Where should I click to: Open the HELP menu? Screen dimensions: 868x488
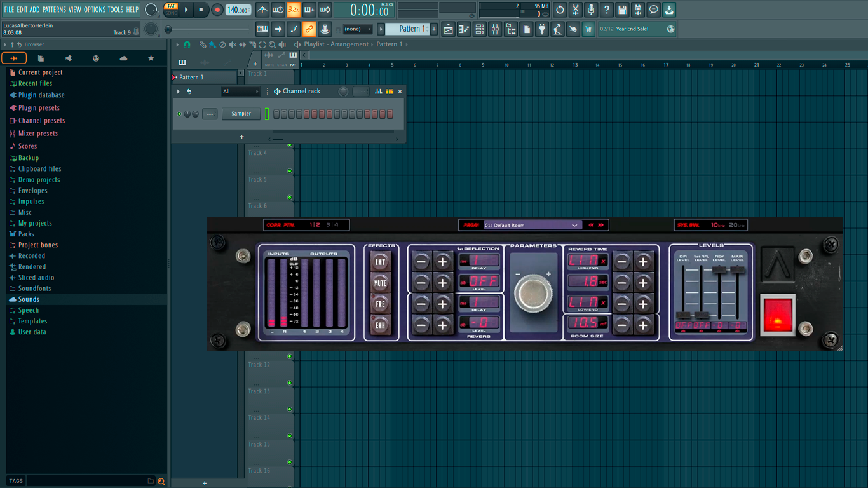(132, 10)
